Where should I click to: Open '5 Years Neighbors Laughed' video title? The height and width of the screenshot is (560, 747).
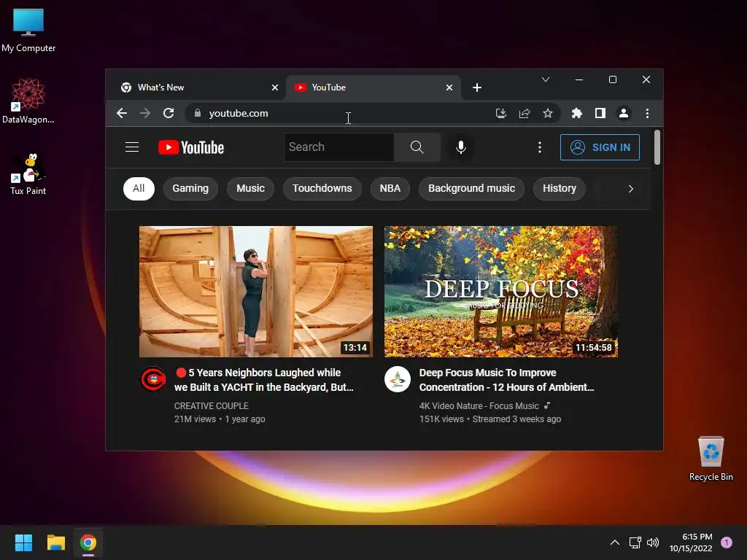coord(264,380)
